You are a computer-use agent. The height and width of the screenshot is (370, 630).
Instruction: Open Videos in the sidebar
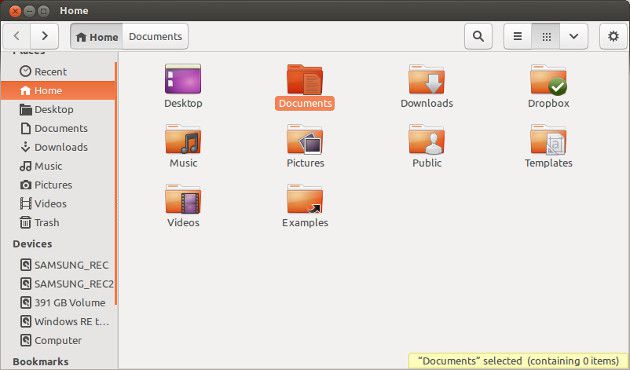[x=58, y=204]
